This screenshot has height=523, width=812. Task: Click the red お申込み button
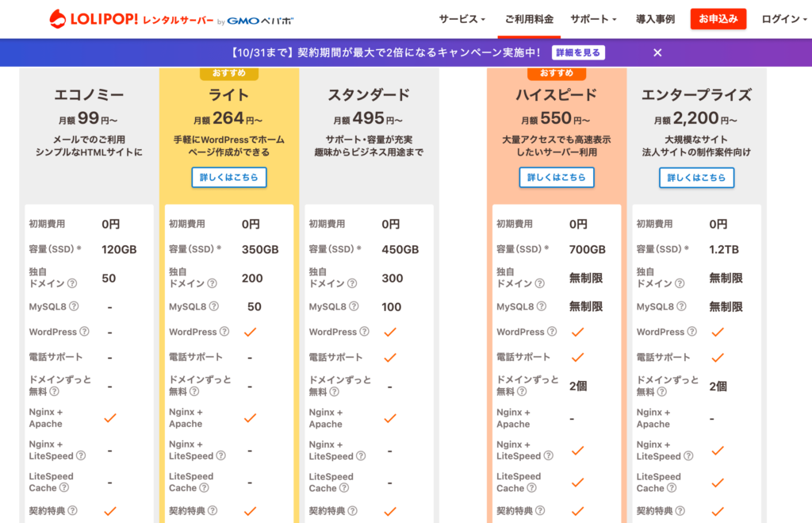click(x=718, y=17)
